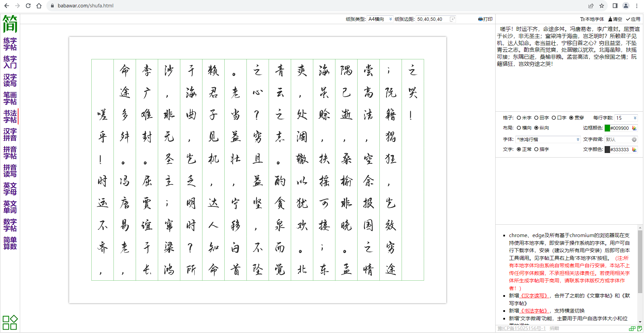Go to 拼音字帖 in the left sidebar
Screen dimensions: 644x333
point(10,153)
